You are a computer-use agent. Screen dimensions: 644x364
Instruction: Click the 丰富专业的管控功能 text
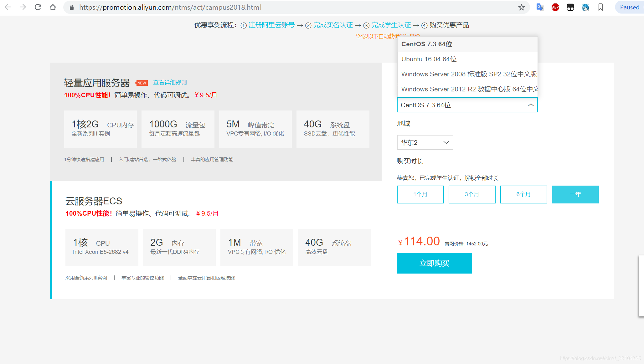pyautogui.click(x=143, y=278)
